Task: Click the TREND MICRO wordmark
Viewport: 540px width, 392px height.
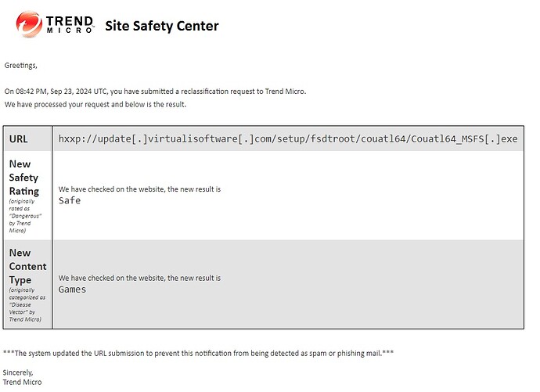Action: tap(70, 24)
